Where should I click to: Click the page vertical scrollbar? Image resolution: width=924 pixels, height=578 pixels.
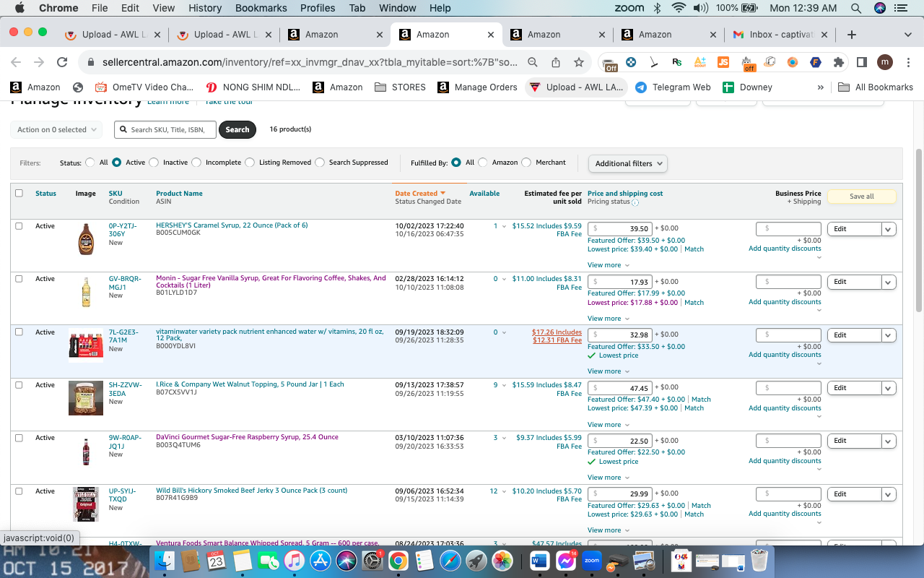919,231
